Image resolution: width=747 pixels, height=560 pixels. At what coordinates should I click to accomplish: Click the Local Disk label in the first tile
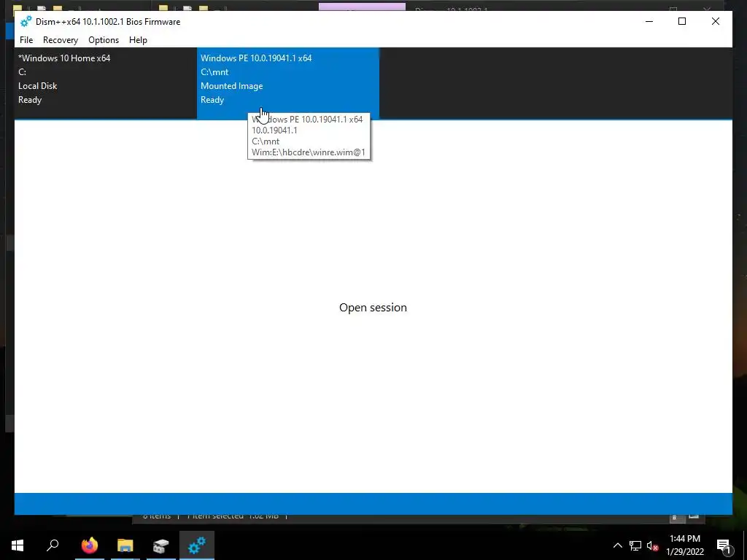click(38, 86)
